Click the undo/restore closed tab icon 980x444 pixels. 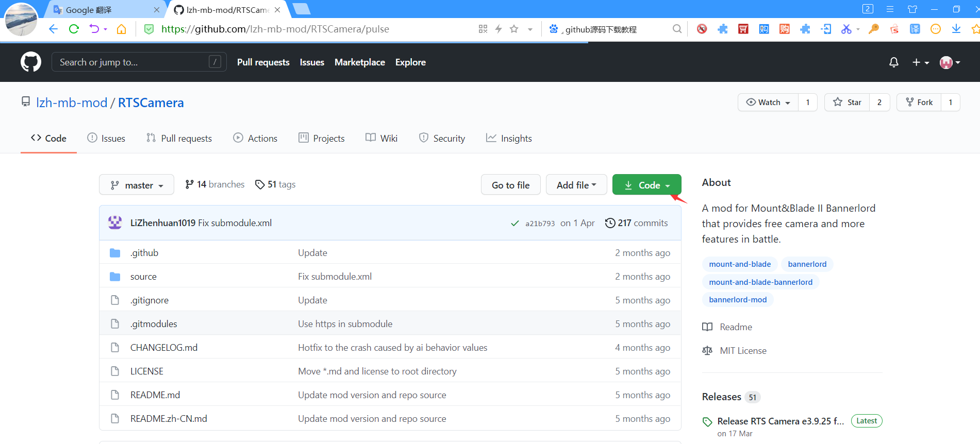[x=94, y=29]
